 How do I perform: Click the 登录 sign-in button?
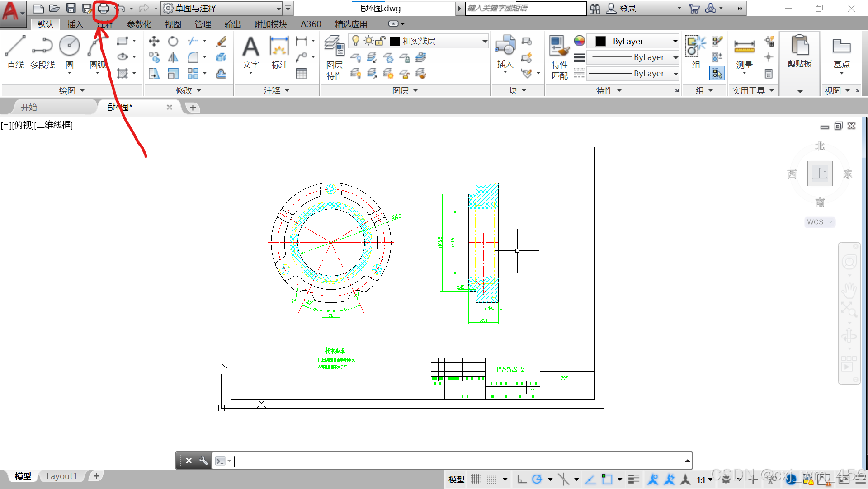pos(622,8)
